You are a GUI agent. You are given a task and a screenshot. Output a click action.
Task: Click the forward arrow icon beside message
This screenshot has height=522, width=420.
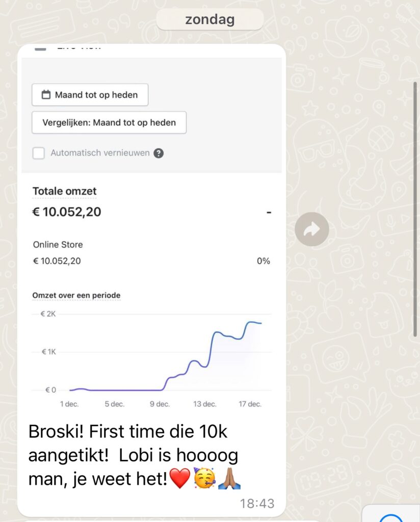[311, 229]
